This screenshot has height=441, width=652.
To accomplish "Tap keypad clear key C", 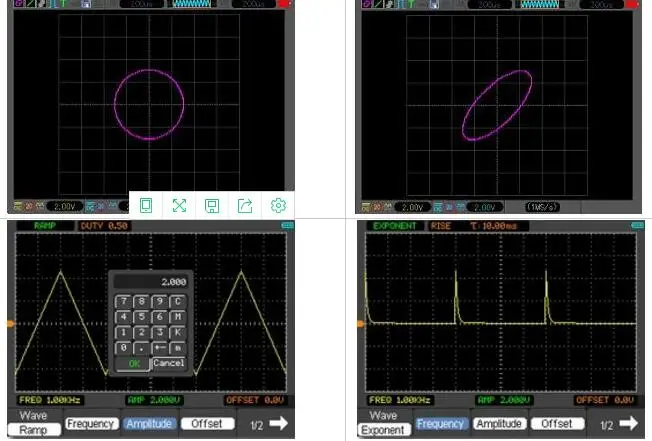I will point(178,301).
